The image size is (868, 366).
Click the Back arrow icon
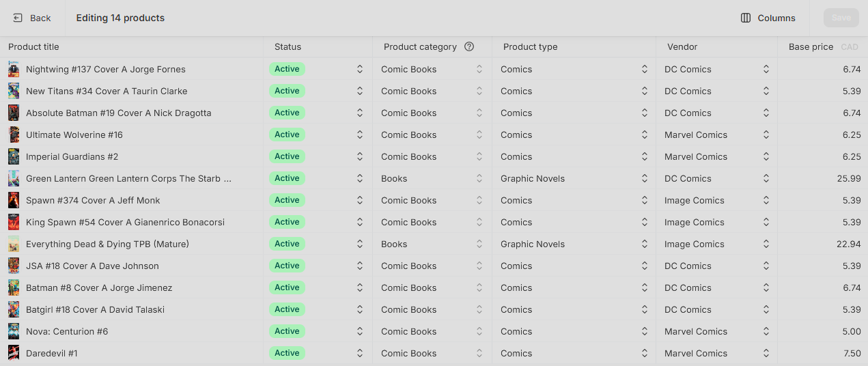point(18,18)
